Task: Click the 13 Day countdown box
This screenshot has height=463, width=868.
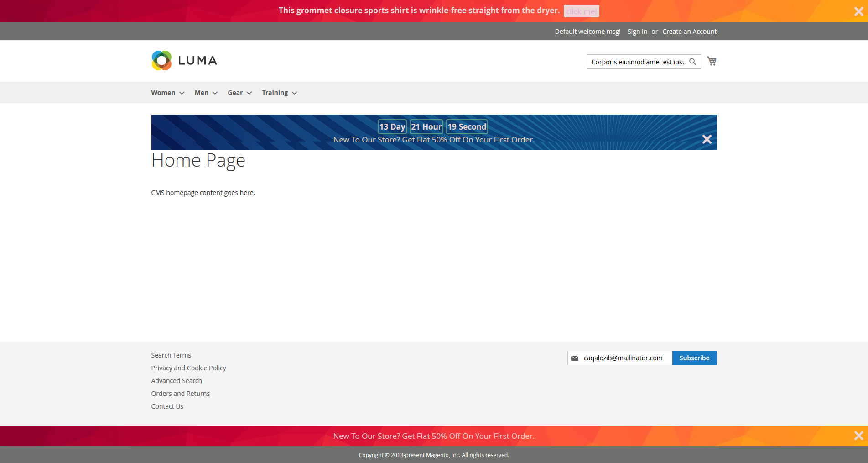Action: 392,127
